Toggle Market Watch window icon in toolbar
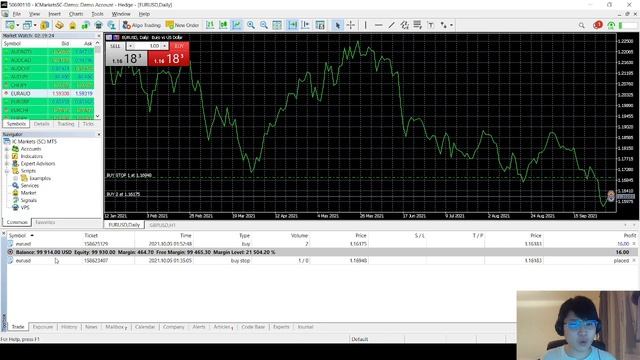 [44, 25]
